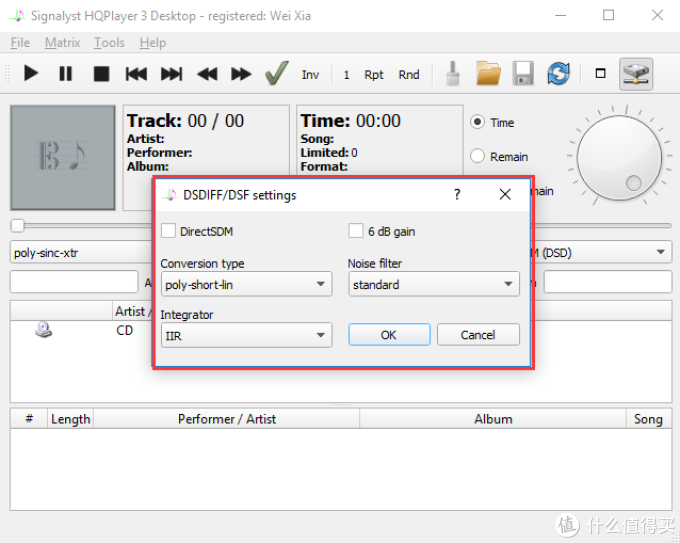The image size is (680, 543).
Task: Stop playback with the square icon
Action: point(101,74)
